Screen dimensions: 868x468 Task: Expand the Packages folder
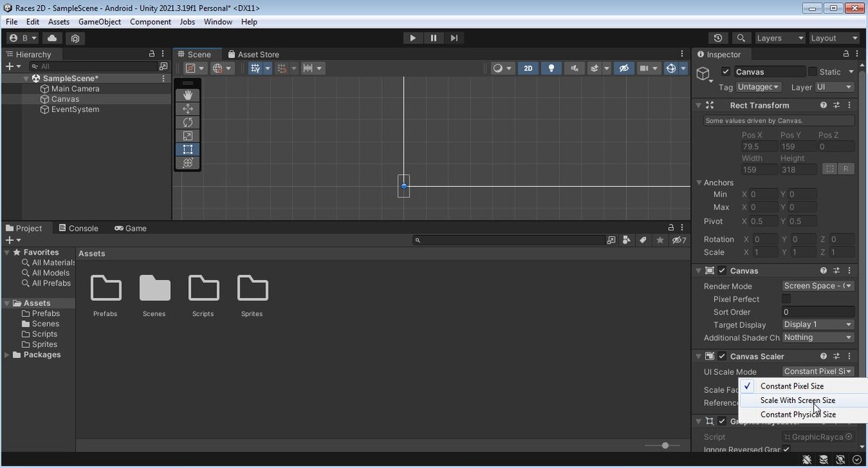[x=7, y=355]
